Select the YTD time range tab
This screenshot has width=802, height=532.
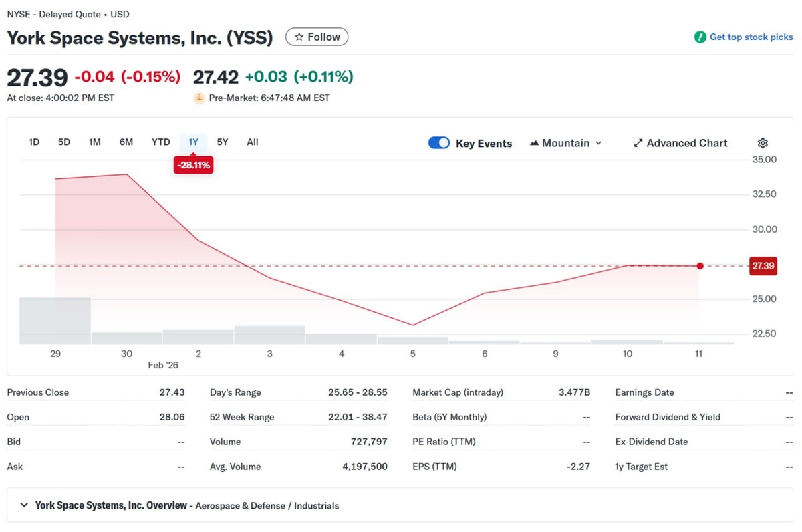pyautogui.click(x=160, y=142)
